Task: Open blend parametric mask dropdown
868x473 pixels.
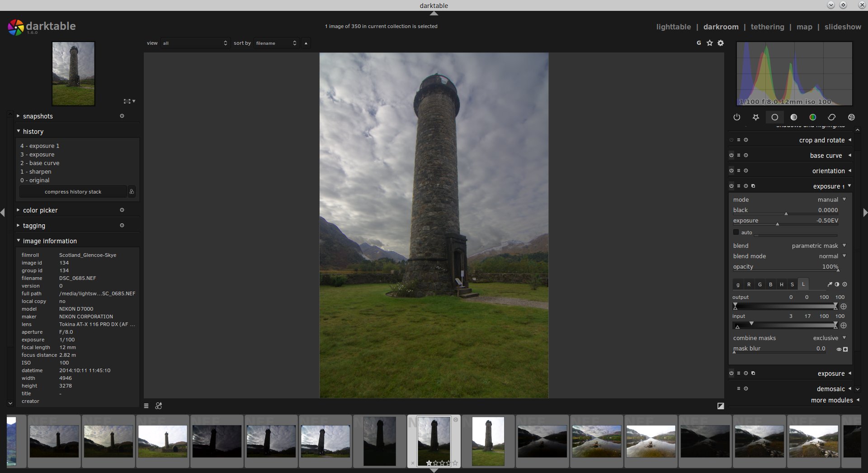Action: click(x=789, y=246)
